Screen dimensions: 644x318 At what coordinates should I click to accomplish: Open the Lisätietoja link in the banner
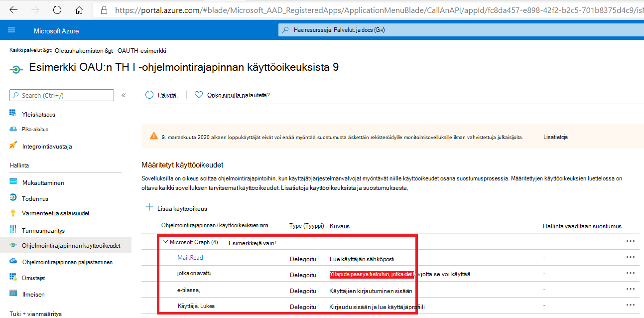[555, 137]
